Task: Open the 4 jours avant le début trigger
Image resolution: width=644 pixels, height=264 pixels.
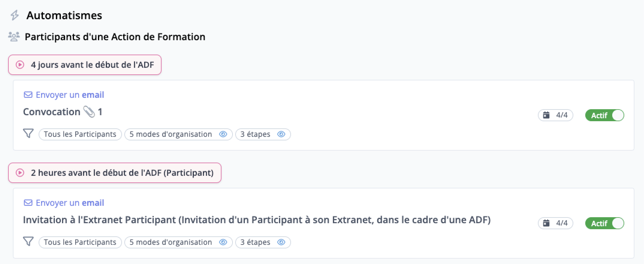Action: coord(85,65)
